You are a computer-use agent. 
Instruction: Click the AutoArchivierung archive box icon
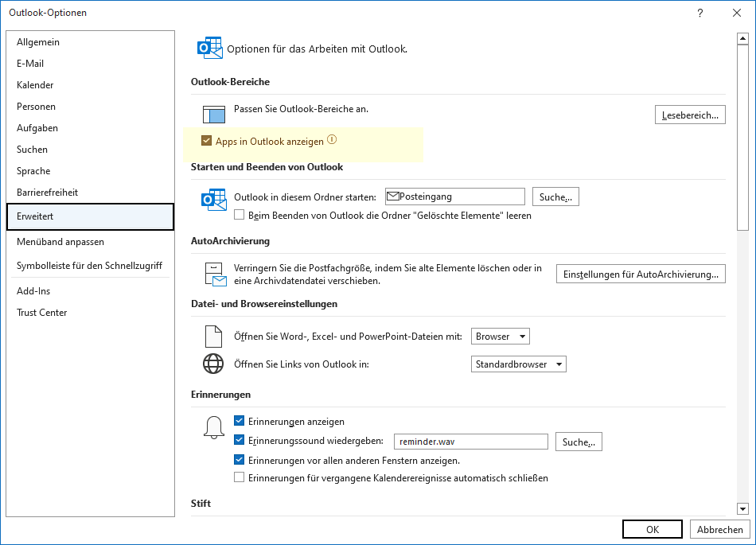[x=215, y=274]
